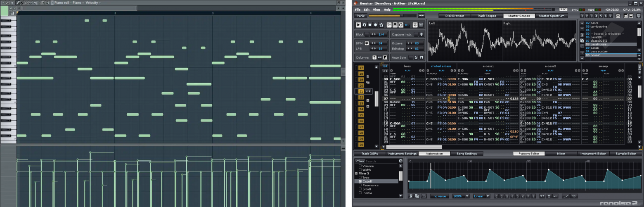Toggle the Block loop checkbox
The height and width of the screenshot is (207, 644).
coord(367,34)
